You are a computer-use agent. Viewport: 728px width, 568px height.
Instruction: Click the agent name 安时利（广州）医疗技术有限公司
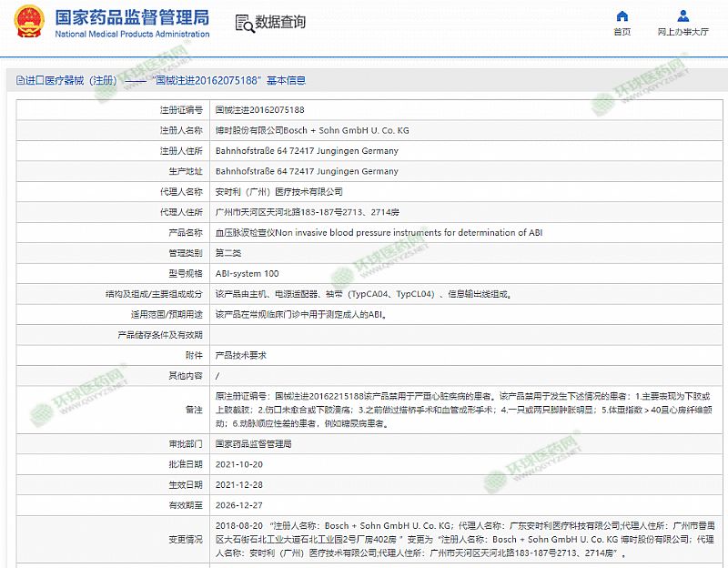pyautogui.click(x=278, y=192)
